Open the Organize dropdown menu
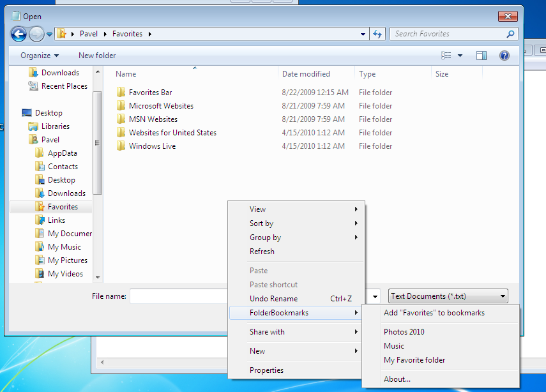Screen dimensions: 546x392 coord(40,56)
